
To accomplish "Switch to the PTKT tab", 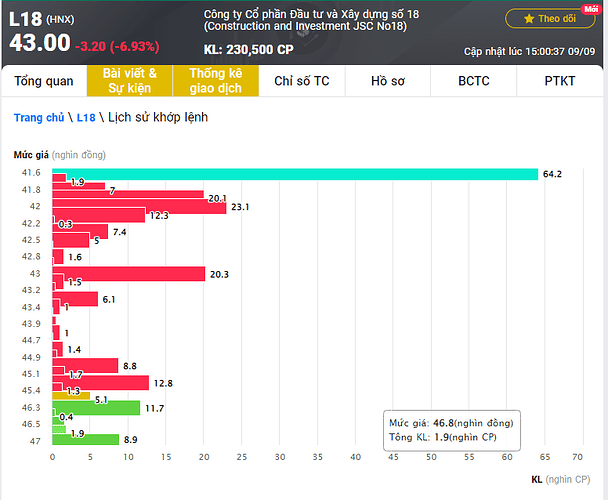I will coord(560,81).
